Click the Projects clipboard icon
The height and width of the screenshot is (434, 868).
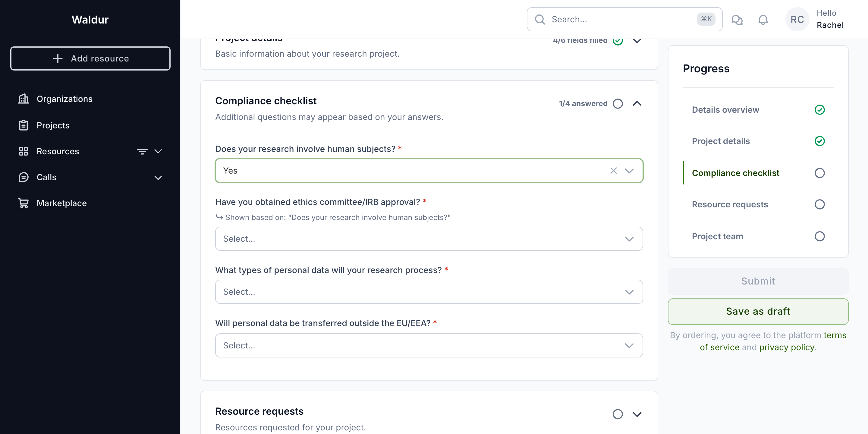click(x=23, y=125)
